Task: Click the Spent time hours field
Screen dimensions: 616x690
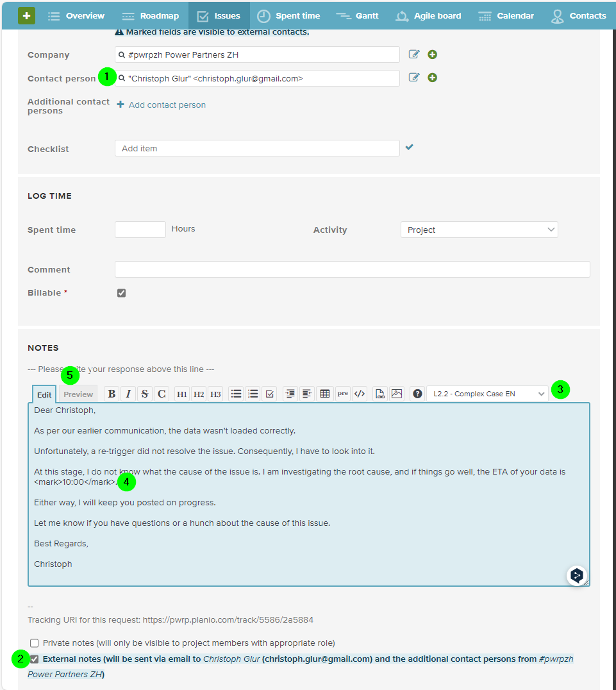Action: [140, 230]
